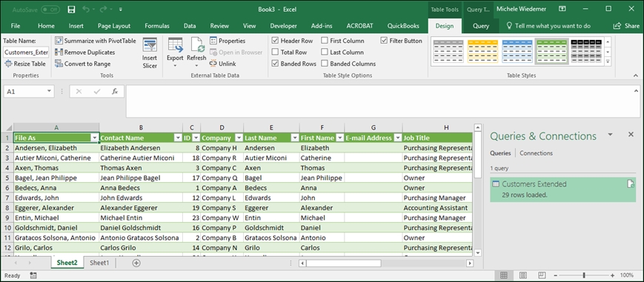Switch to the Sheet1 worksheet tab
Image resolution: width=644 pixels, height=282 pixels.
pyautogui.click(x=99, y=263)
